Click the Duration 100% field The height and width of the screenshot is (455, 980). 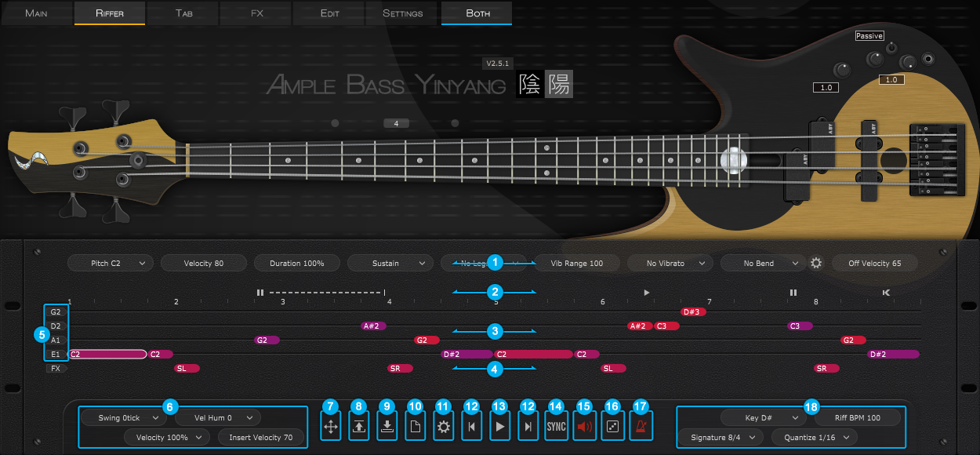[297, 264]
